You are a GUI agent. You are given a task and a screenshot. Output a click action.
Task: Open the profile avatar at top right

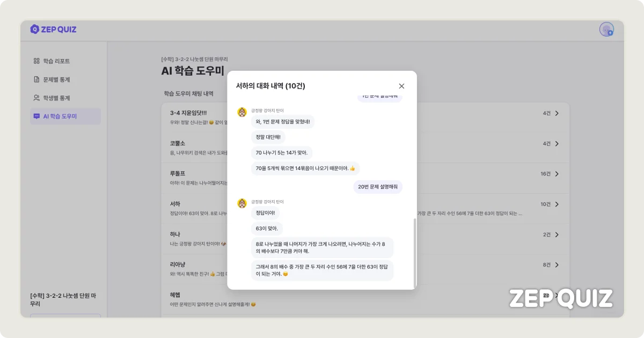(x=606, y=30)
